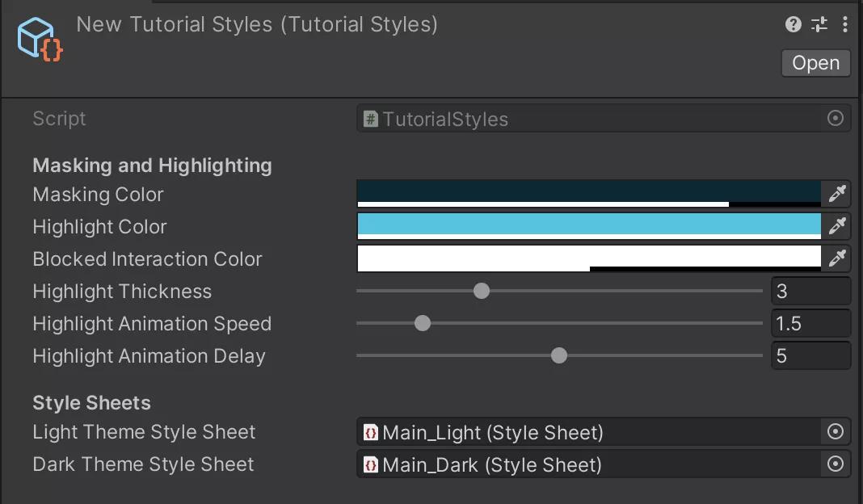Click the Highlight Animation Speed number field

click(810, 323)
